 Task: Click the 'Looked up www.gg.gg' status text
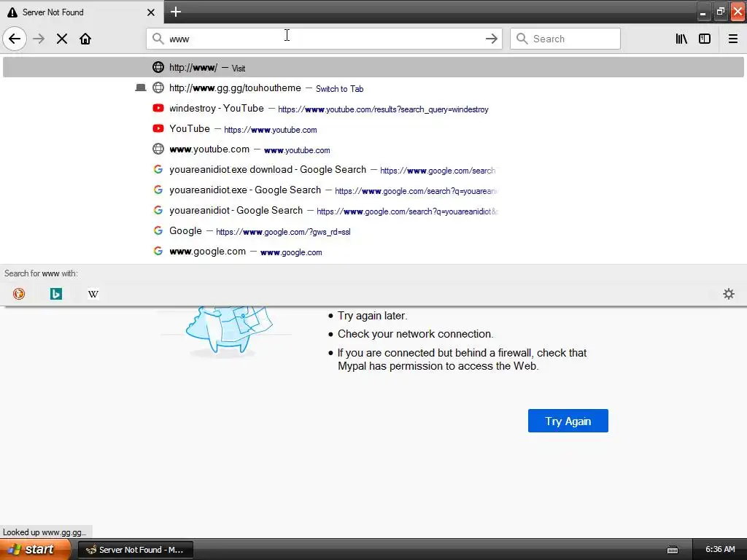click(44, 532)
